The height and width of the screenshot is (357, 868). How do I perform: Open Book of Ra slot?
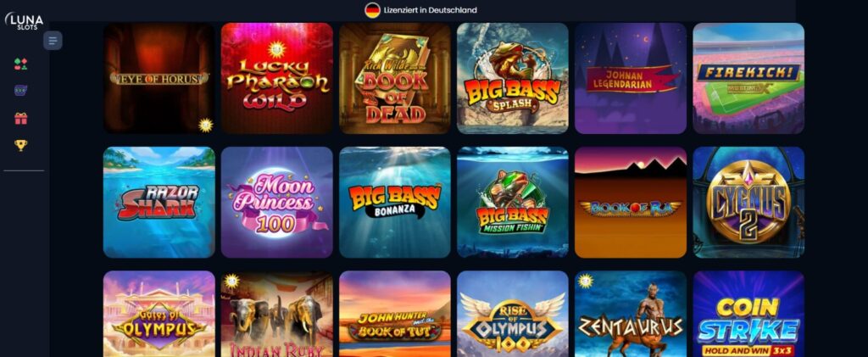[x=631, y=202]
